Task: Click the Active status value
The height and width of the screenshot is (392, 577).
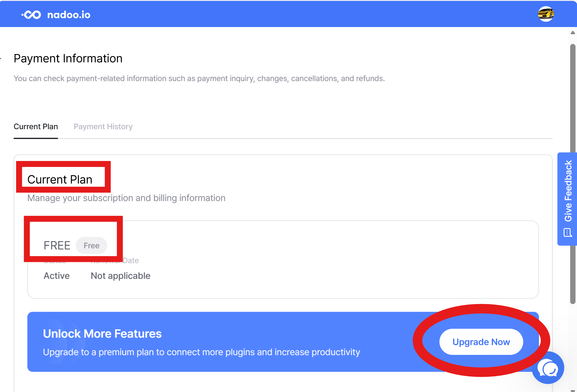Action: point(56,276)
